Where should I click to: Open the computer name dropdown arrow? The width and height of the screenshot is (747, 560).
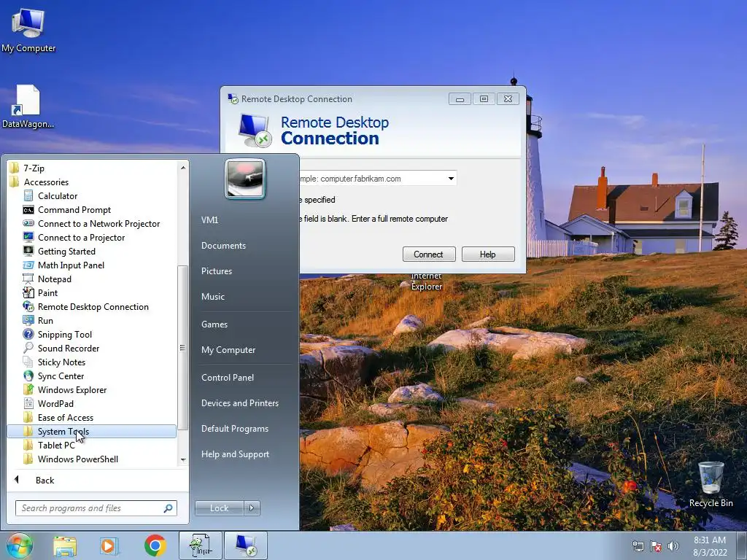pyautogui.click(x=451, y=179)
